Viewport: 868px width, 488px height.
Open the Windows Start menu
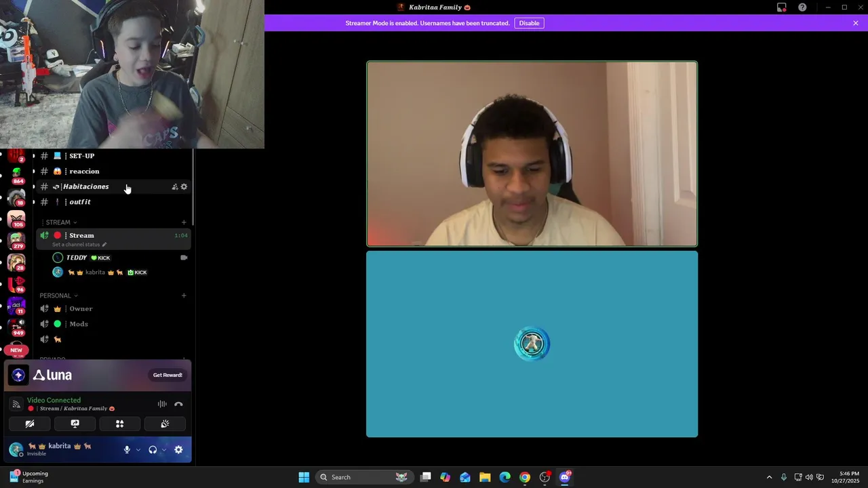point(304,477)
